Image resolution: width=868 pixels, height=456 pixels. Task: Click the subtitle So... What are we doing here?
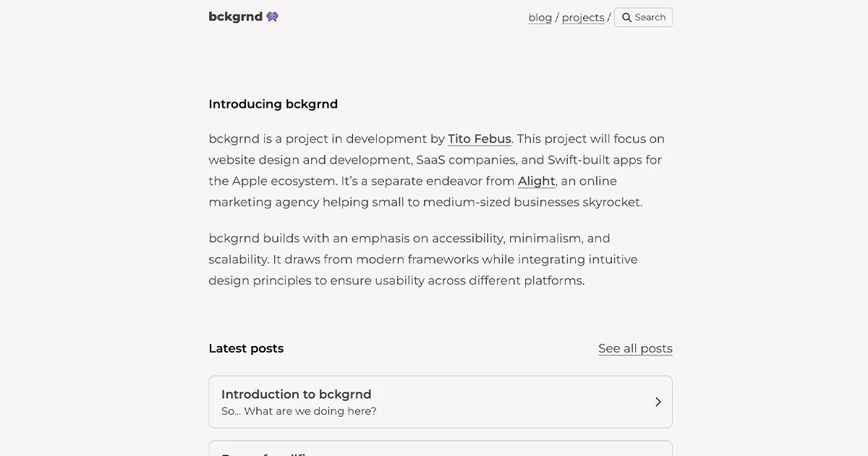click(x=299, y=412)
